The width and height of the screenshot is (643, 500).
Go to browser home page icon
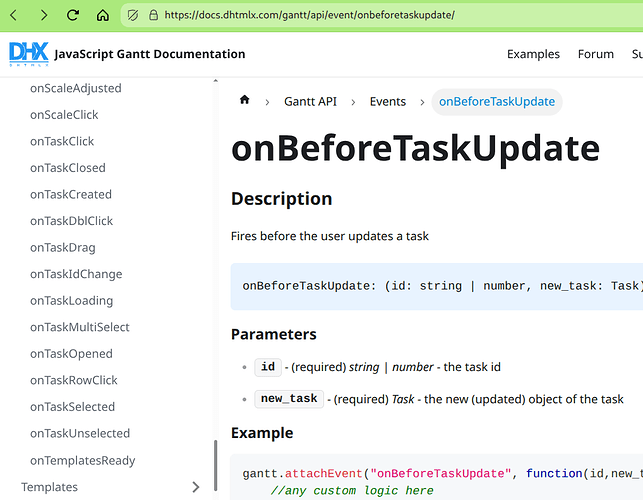103,15
